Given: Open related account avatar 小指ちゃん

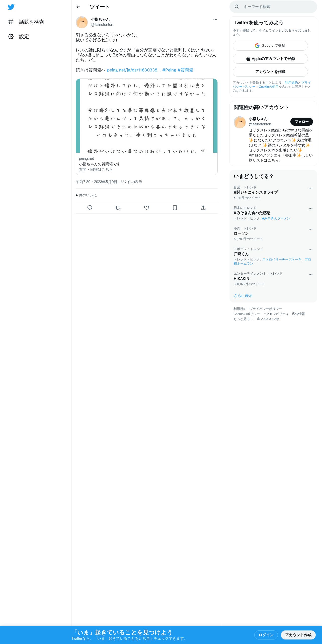Looking at the screenshot, I should [240, 122].
